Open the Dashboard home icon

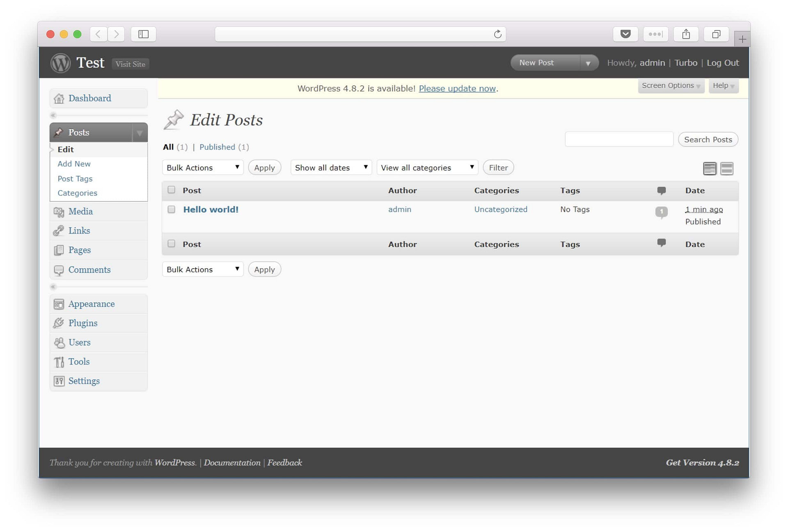(x=59, y=98)
